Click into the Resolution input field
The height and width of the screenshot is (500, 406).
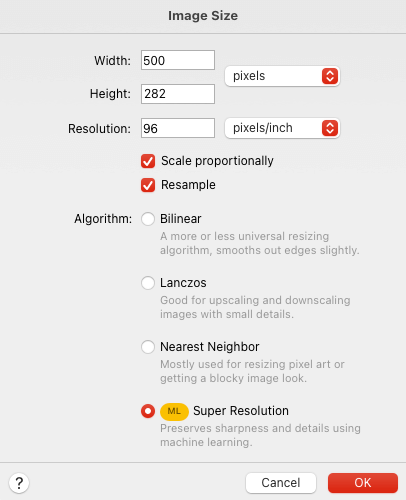tap(178, 128)
